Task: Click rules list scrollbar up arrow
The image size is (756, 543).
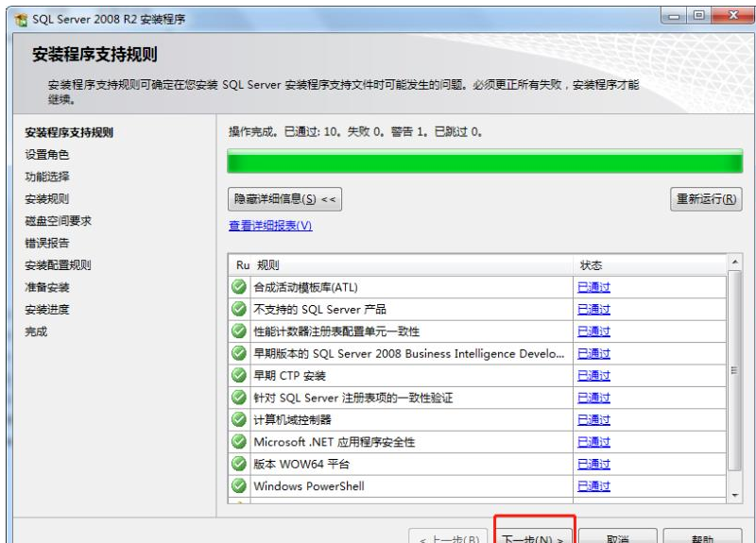Action: pos(734,263)
